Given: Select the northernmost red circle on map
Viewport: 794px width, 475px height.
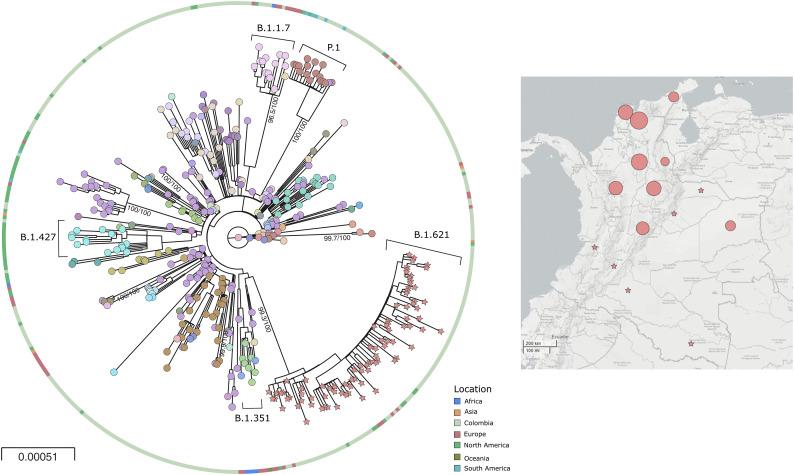Looking at the screenshot, I should tap(674, 96).
